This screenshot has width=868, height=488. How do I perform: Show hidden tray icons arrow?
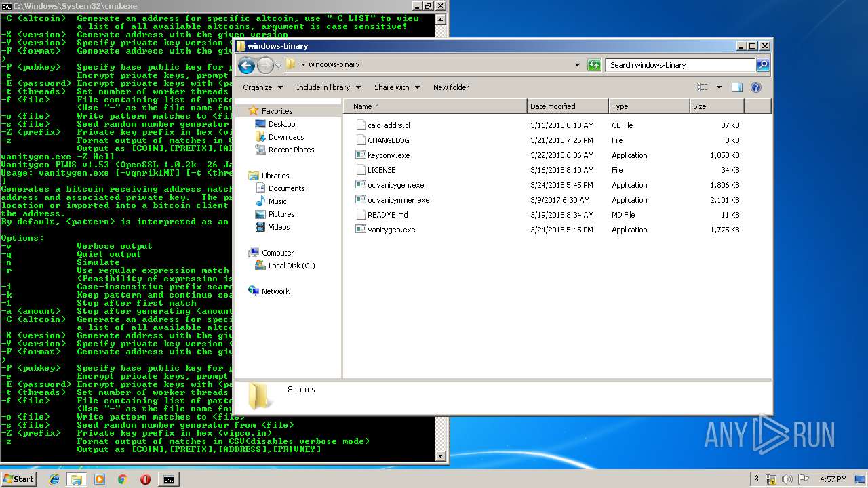click(x=756, y=479)
